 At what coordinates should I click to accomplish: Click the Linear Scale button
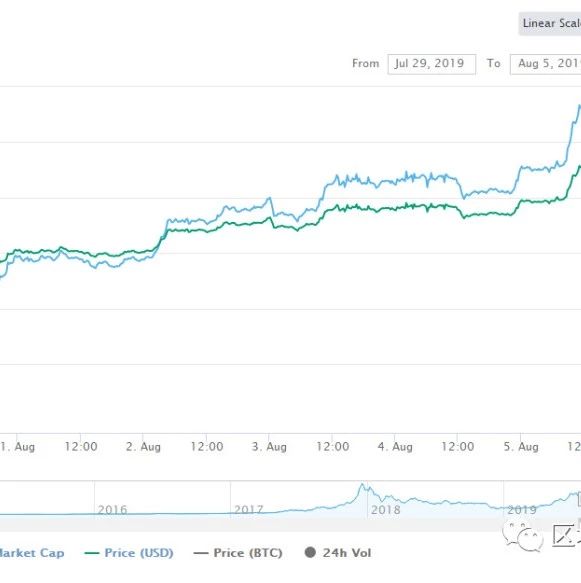550,23
